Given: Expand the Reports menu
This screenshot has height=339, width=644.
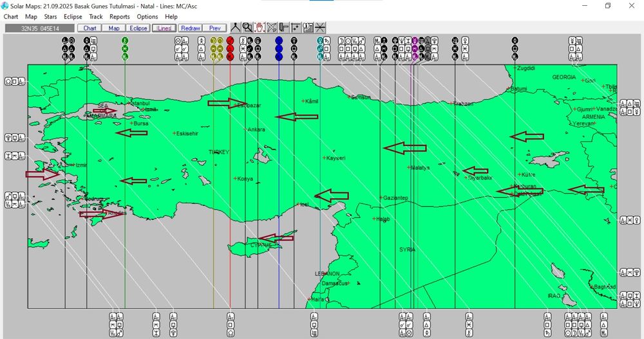Looking at the screenshot, I should point(120,17).
